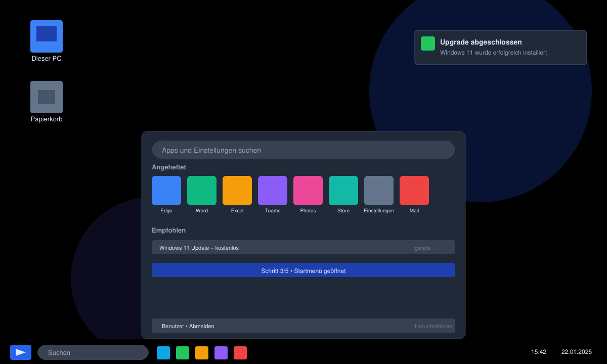Viewport: 607px width, 364px height.
Task: Click the Apps und Einstellungen suchen field
Action: click(303, 150)
